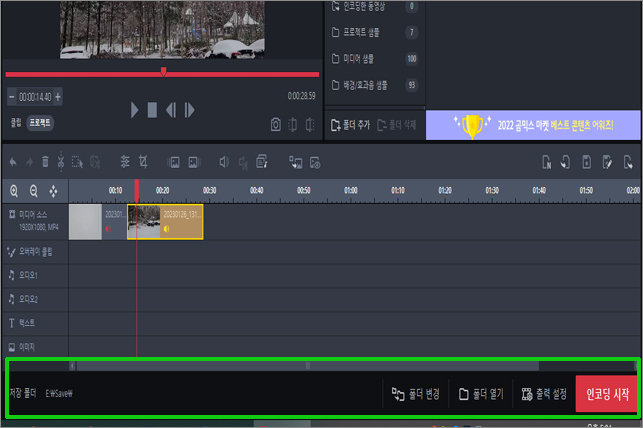Select the crop tool icon
The width and height of the screenshot is (643, 428).
click(143, 162)
